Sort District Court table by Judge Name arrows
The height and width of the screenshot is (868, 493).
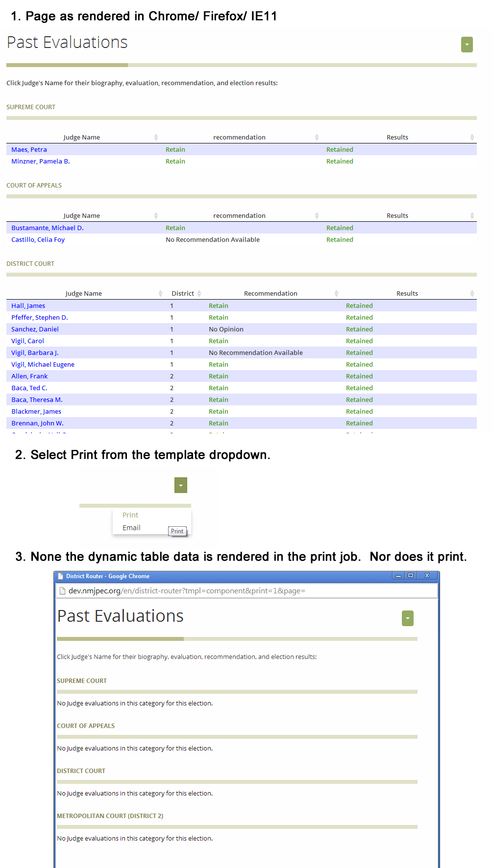coord(160,293)
